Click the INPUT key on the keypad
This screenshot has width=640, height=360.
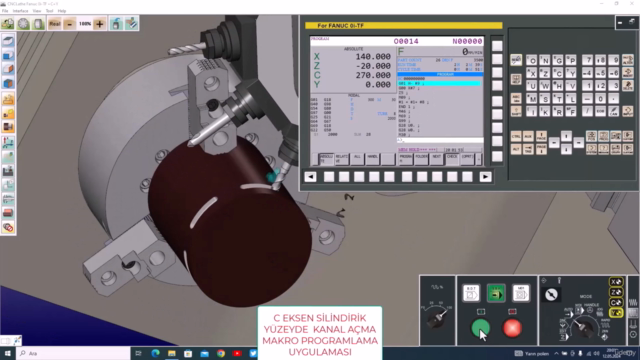coord(628,111)
